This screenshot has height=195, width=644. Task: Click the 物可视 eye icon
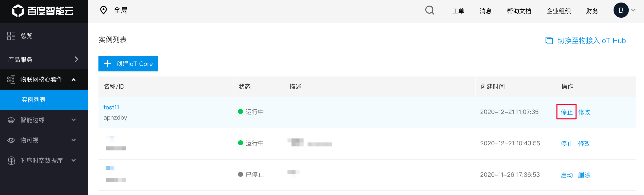coord(11,140)
